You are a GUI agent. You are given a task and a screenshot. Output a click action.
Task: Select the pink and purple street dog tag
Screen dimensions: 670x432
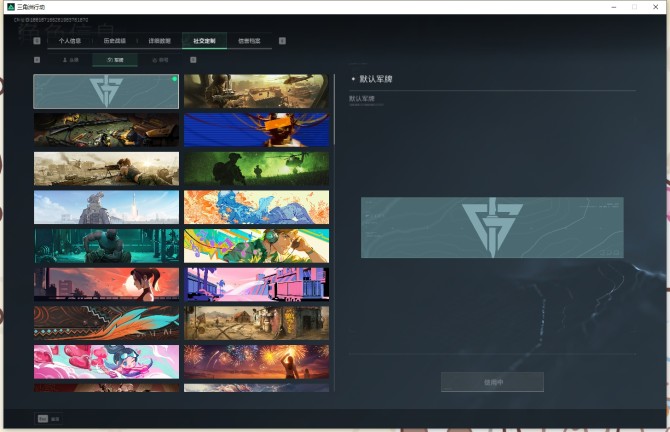pyautogui.click(x=256, y=285)
